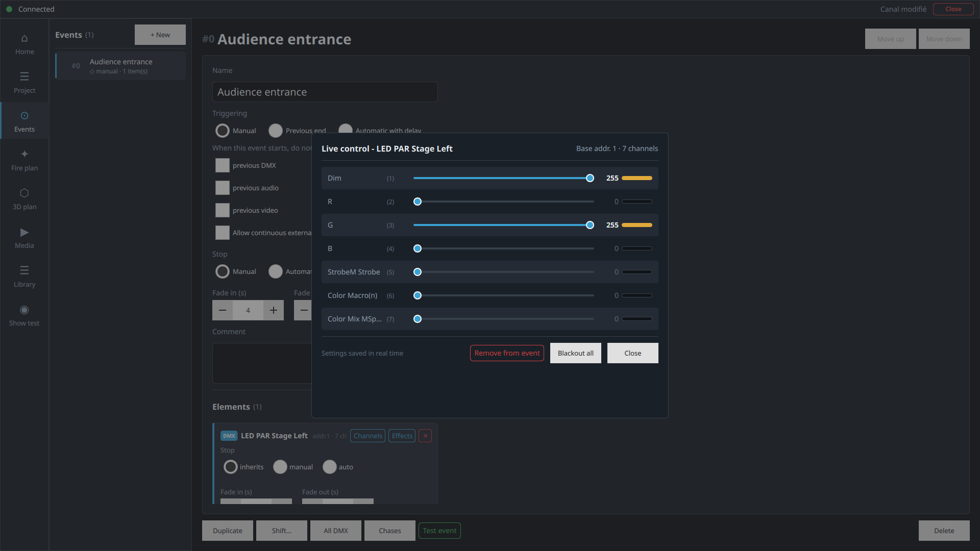Select Previous end triggering option

click(x=276, y=131)
